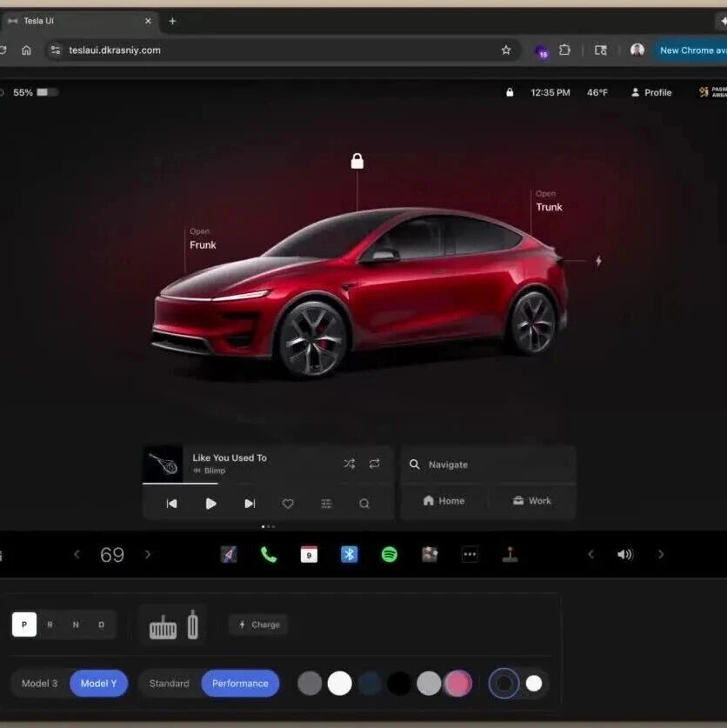The image size is (727, 728).
Task: Click the purple extension icon with badge 15
Action: coord(541,51)
